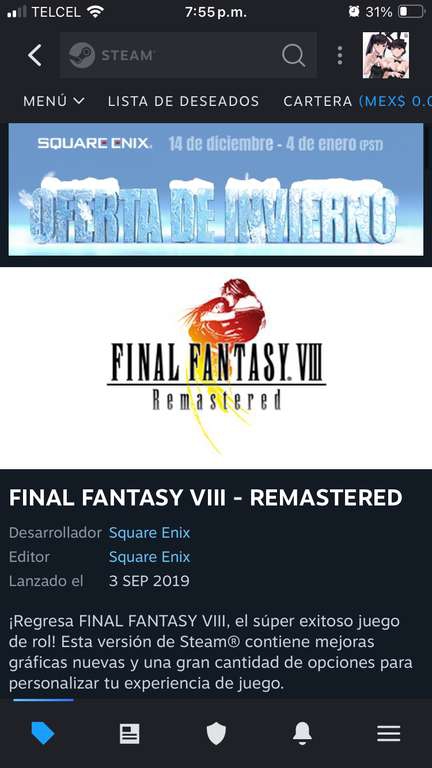Tap the battery indicator in status bar
Screen dimensions: 432x768
pos(411,12)
